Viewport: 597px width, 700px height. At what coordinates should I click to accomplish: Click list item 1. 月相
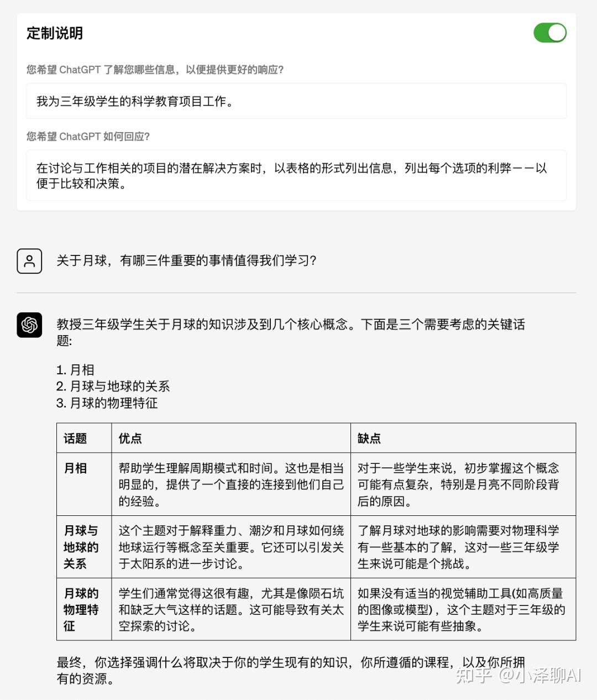(x=75, y=370)
